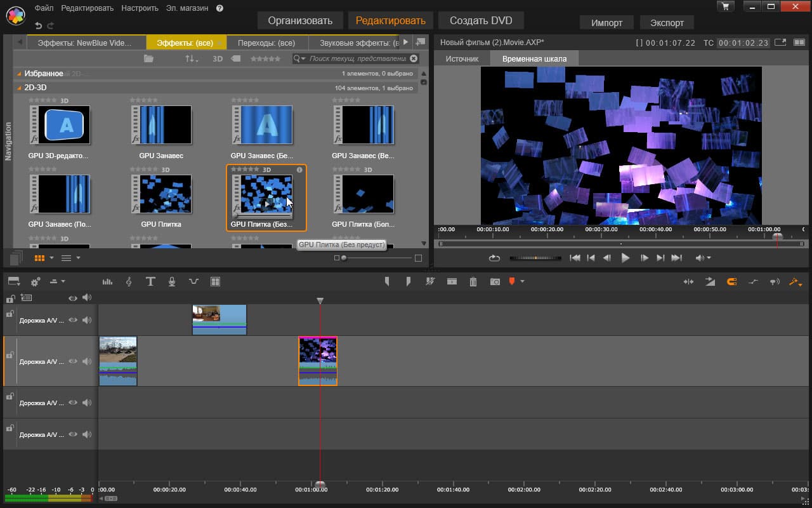The image size is (812, 508).
Task: Collapse the 2D-3D effects group
Action: coord(19,88)
